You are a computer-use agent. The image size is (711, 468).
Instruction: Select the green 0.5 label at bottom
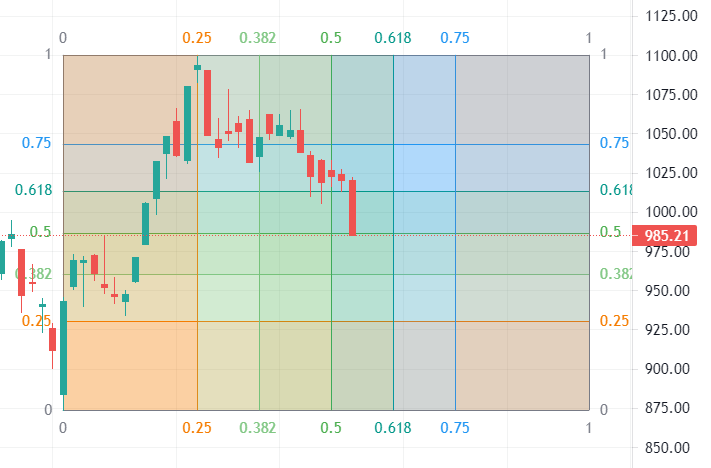pyautogui.click(x=331, y=428)
